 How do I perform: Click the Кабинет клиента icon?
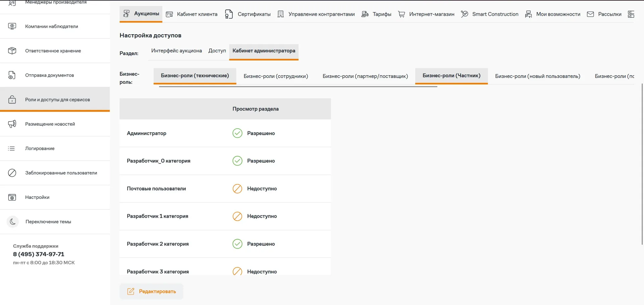[169, 14]
